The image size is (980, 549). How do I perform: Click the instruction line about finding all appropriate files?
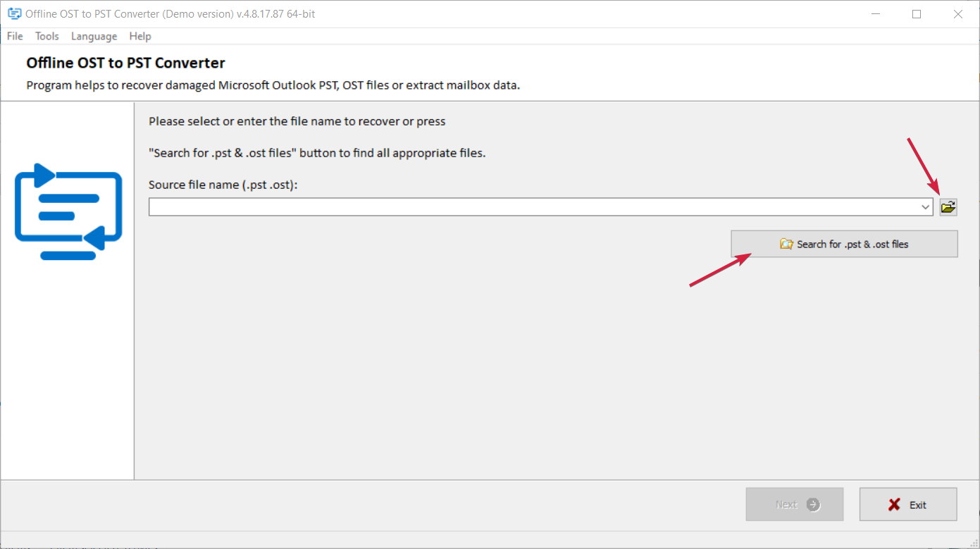tap(317, 152)
